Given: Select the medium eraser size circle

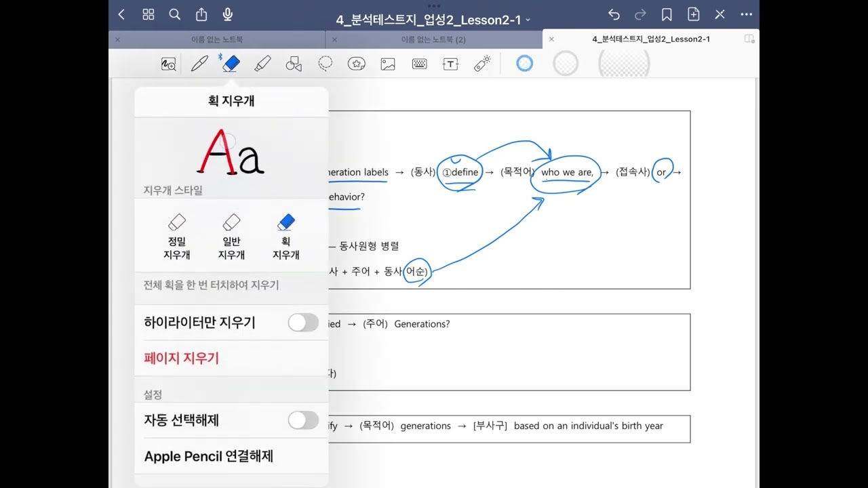Looking at the screenshot, I should [566, 64].
